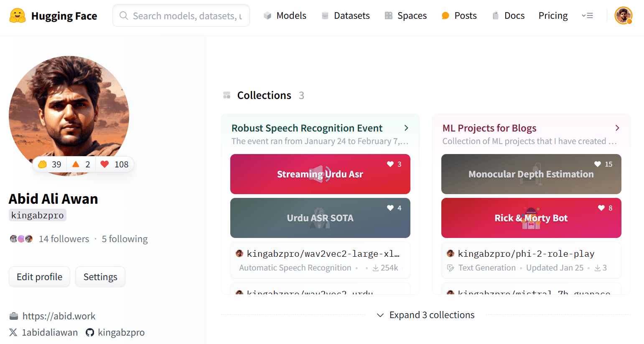Click the Text Generation task icon

(451, 268)
